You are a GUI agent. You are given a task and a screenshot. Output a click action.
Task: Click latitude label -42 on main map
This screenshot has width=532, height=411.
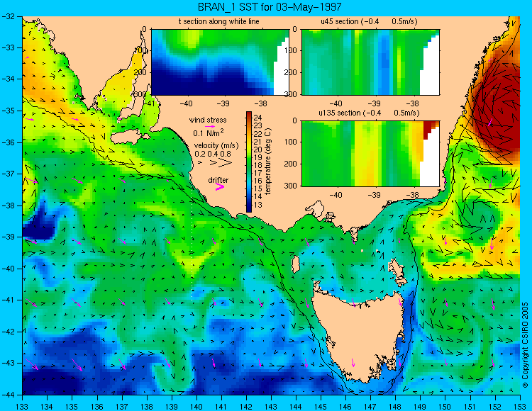pyautogui.click(x=9, y=332)
